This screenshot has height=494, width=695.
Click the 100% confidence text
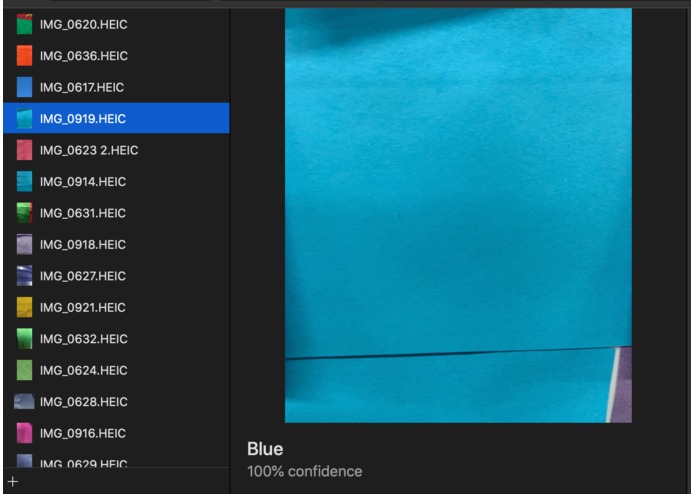click(x=305, y=471)
